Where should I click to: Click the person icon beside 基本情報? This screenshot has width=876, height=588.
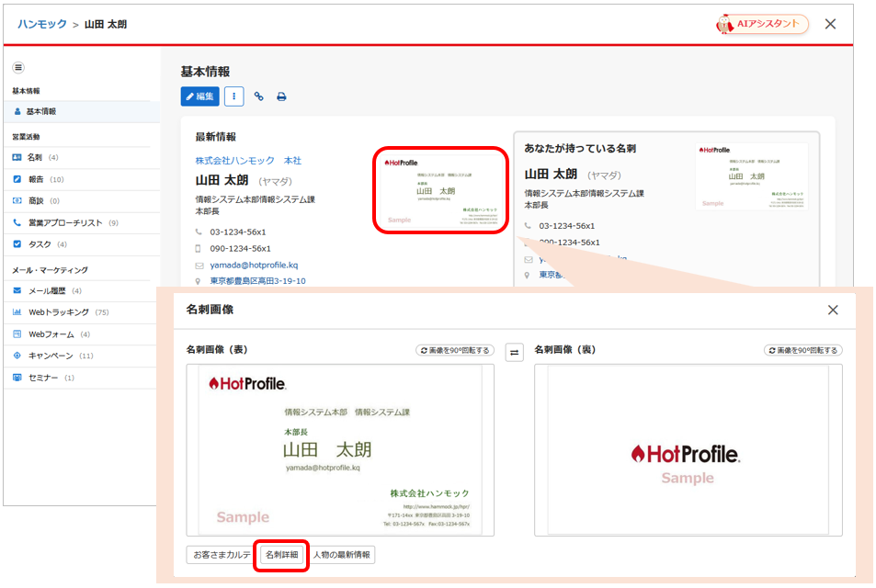click(x=17, y=111)
